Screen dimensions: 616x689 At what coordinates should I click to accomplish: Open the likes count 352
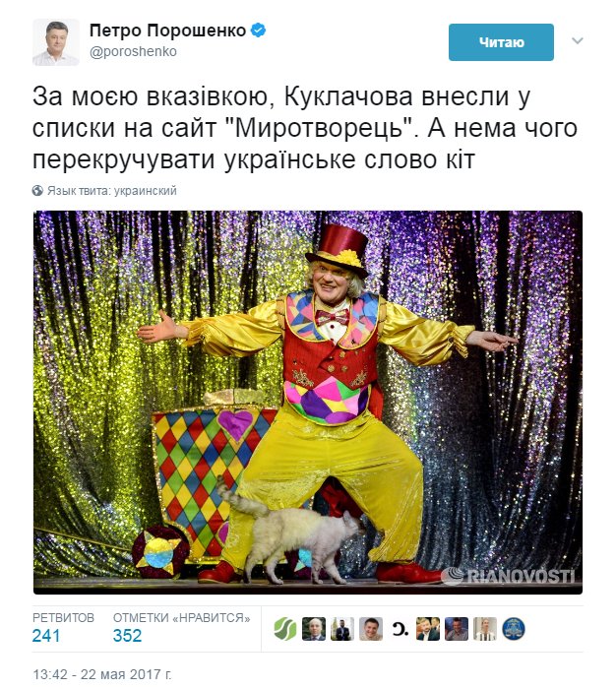(127, 636)
